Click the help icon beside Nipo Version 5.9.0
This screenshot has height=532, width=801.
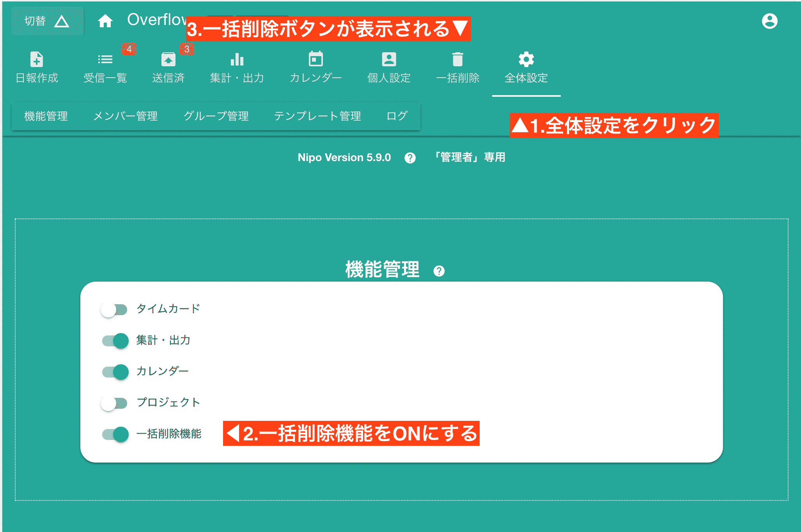click(409, 158)
